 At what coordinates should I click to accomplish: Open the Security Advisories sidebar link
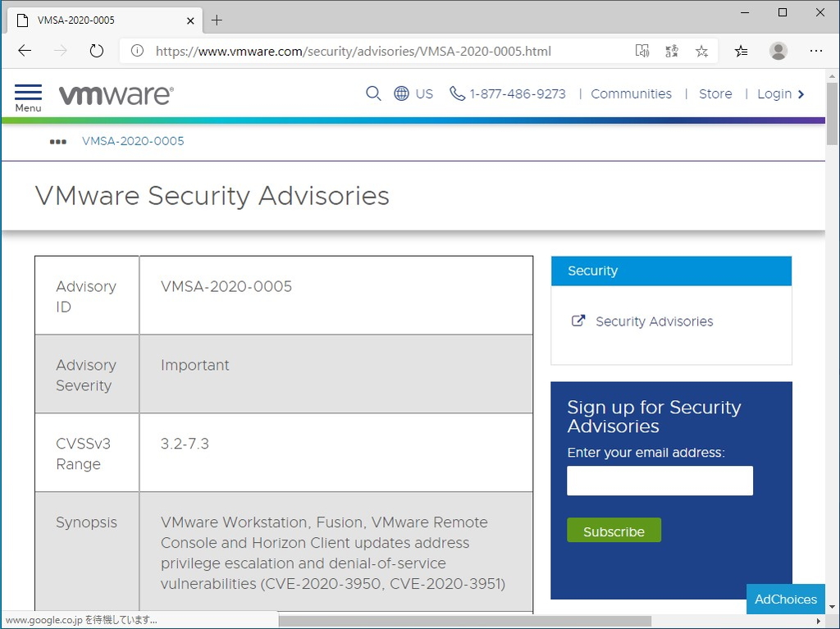click(654, 321)
